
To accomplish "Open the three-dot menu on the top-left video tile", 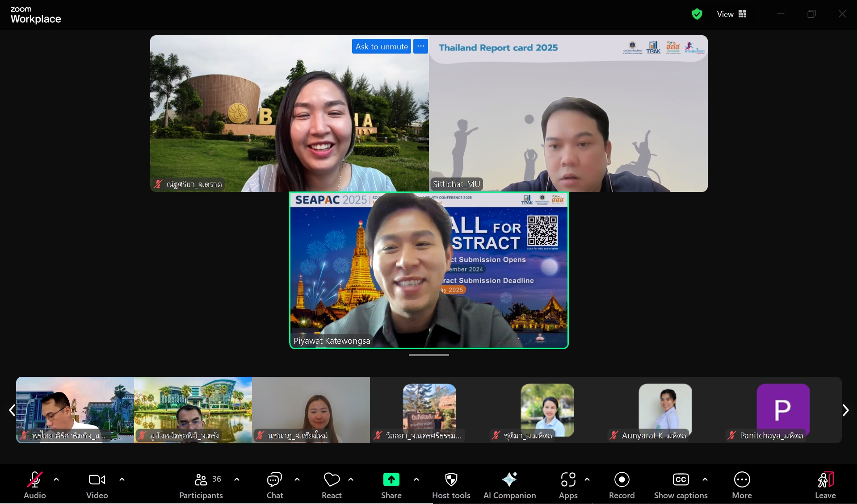I will pyautogui.click(x=420, y=46).
